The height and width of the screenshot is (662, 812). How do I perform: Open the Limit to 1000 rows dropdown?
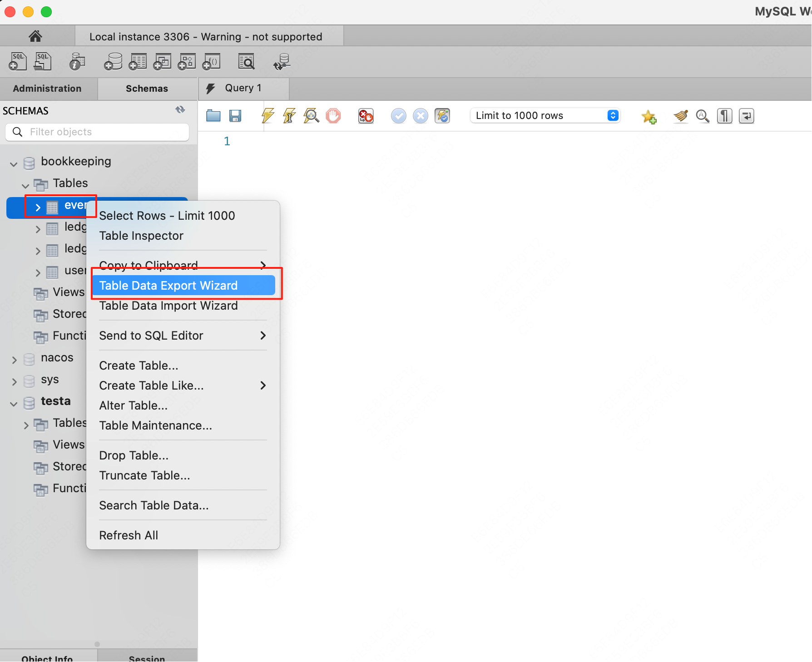click(x=613, y=115)
